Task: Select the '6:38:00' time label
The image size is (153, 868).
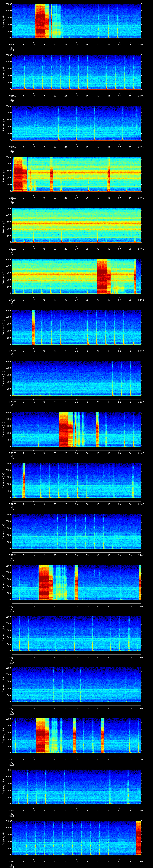Action: [x=12, y=861]
